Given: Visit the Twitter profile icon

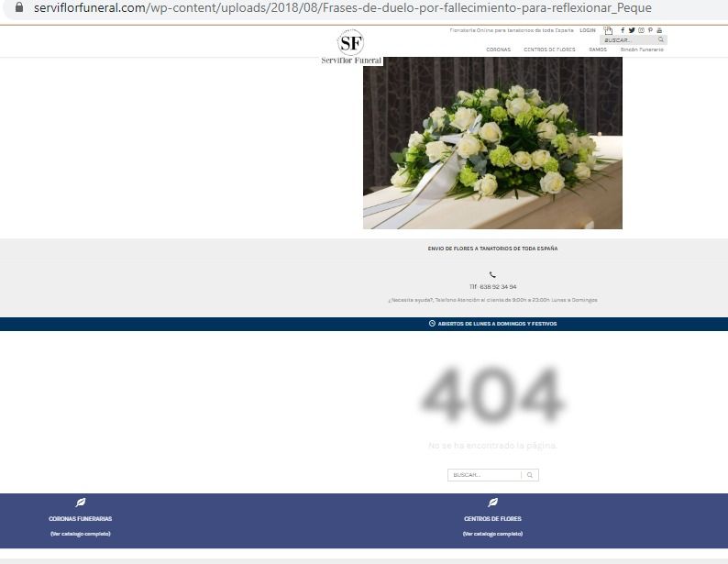Looking at the screenshot, I should (632, 30).
